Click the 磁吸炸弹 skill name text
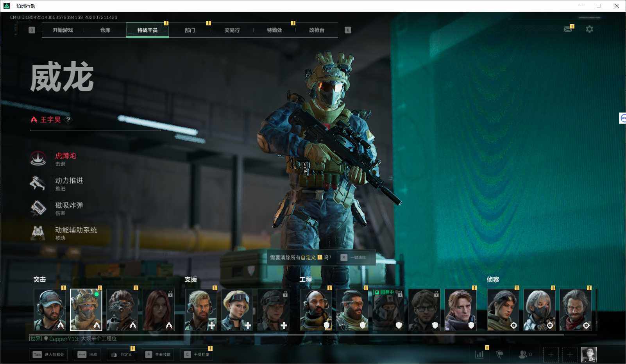The height and width of the screenshot is (364, 626). tap(69, 205)
